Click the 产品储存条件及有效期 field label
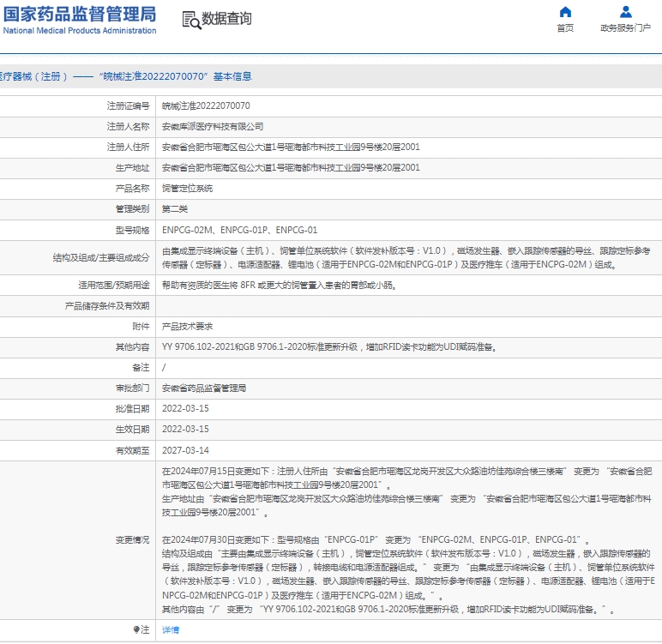 click(x=107, y=306)
